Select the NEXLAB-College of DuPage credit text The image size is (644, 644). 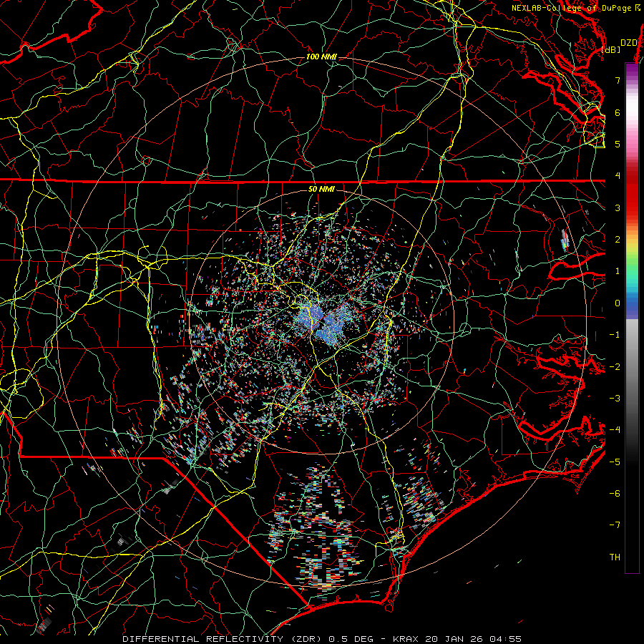click(x=571, y=8)
